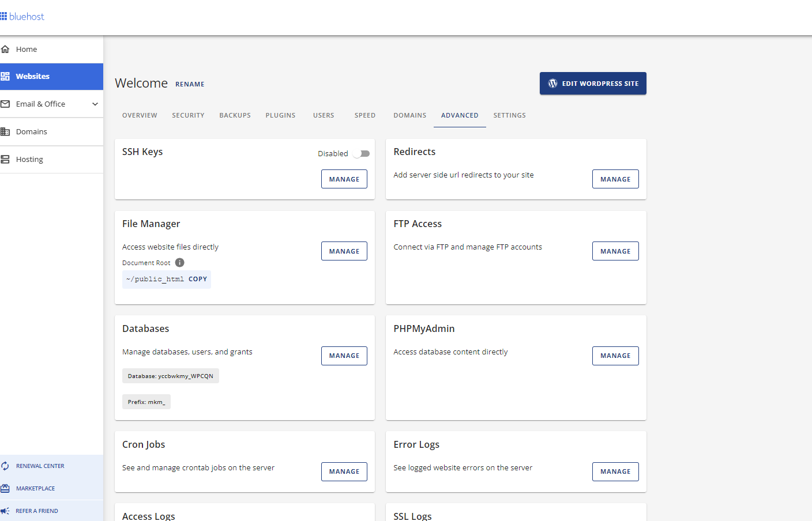812x521 pixels.
Task: Switch to the Security tab
Action: coord(188,115)
